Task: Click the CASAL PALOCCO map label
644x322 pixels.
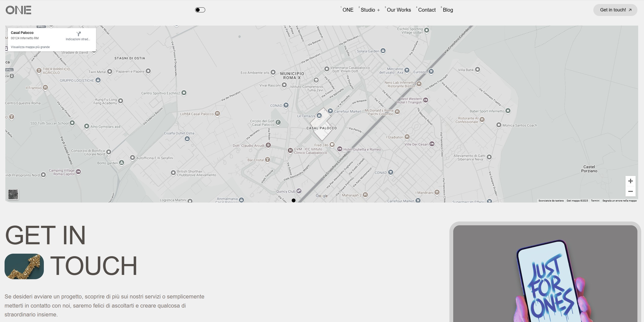Action: pos(321,128)
